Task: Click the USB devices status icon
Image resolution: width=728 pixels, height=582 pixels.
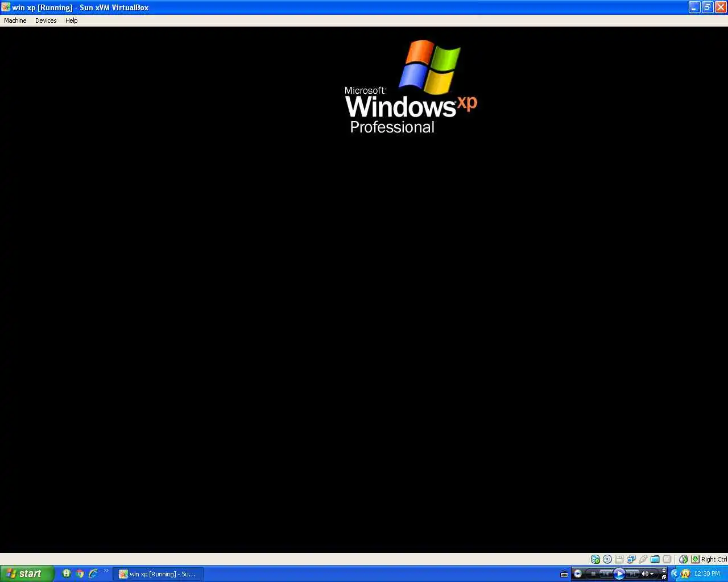Action: (x=643, y=559)
